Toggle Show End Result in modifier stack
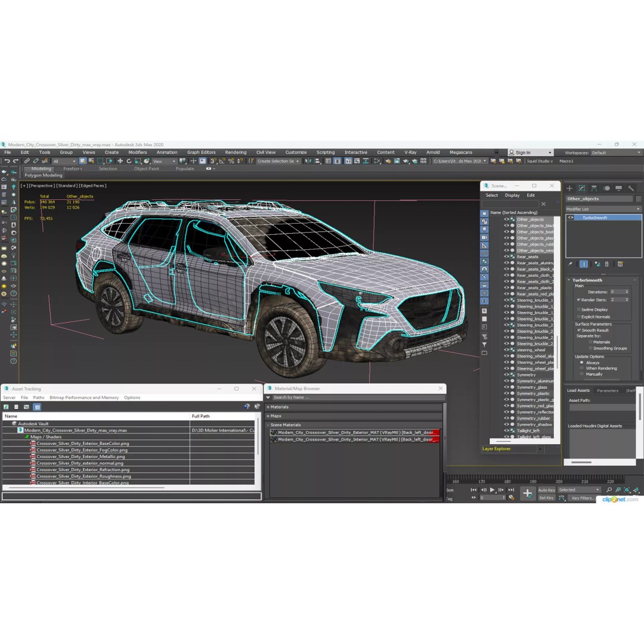 pos(584,264)
